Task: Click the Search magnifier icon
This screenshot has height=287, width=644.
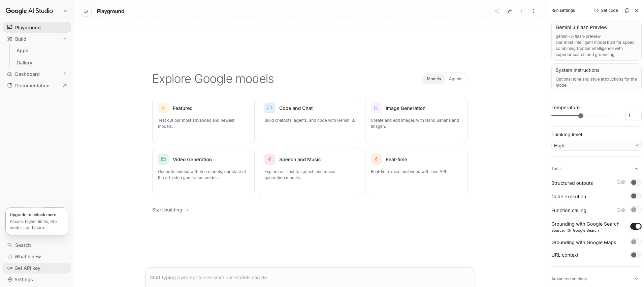Action: (x=10, y=245)
